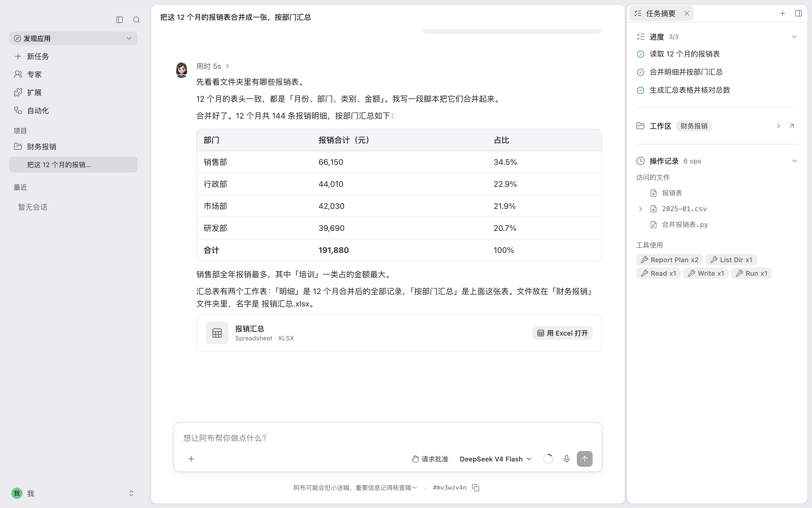Open workspace in external window arrow
The width and height of the screenshot is (812, 508).
coord(791,126)
